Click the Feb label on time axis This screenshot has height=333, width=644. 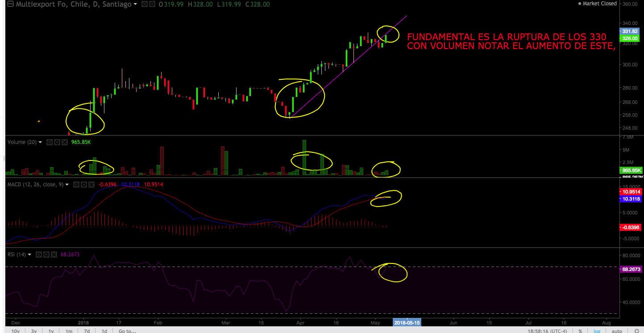158,322
